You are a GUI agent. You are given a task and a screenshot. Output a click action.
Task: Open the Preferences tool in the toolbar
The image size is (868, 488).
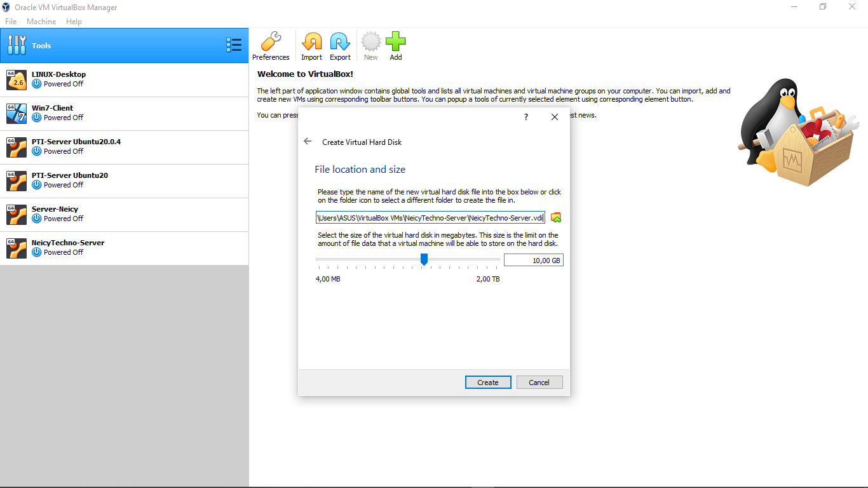pos(271,46)
